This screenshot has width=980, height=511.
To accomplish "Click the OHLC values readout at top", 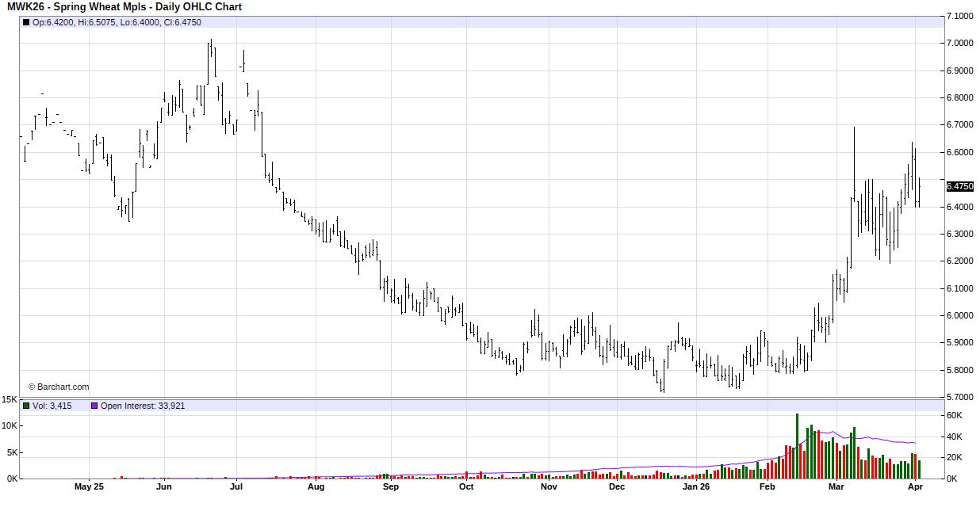I will 117,22.
